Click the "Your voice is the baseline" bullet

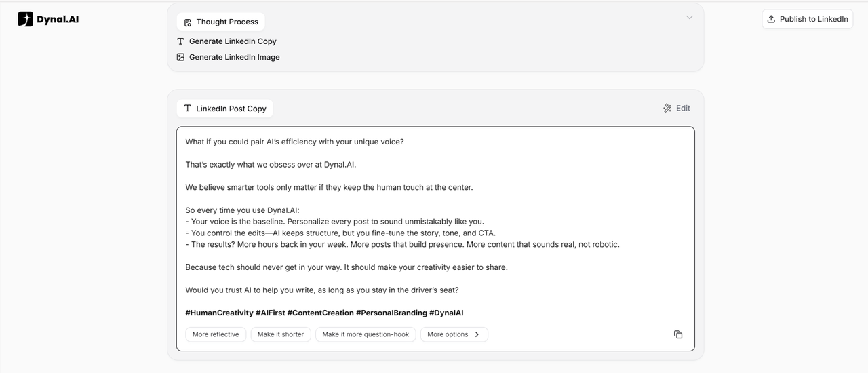pos(335,222)
